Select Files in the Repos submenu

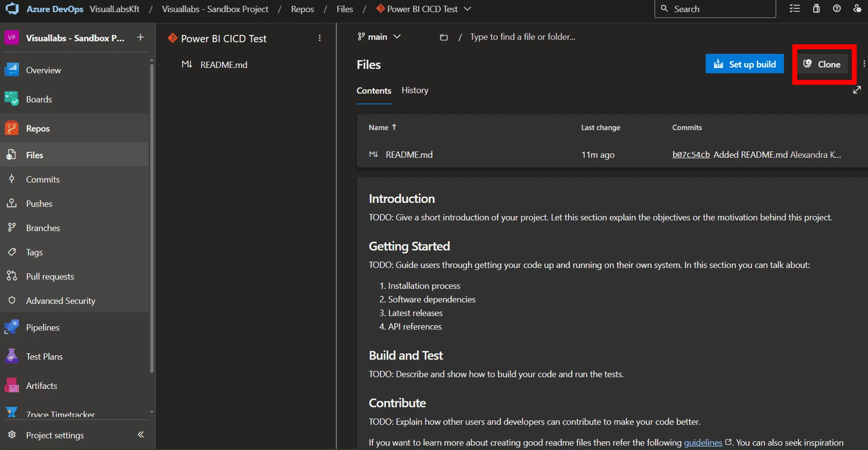click(x=75, y=155)
